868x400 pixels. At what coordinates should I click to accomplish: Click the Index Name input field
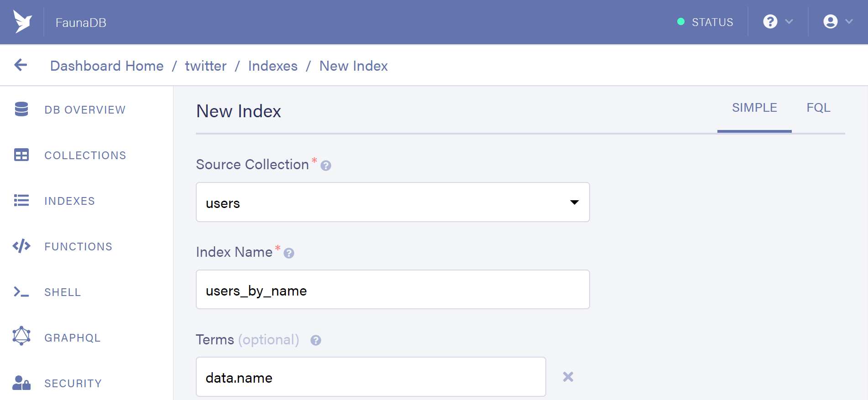tap(392, 290)
